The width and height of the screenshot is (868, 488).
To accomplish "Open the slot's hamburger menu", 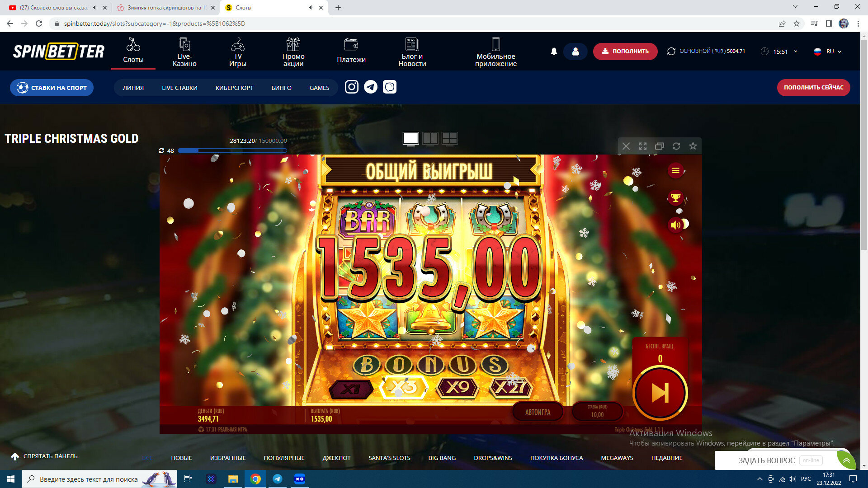I will (675, 170).
